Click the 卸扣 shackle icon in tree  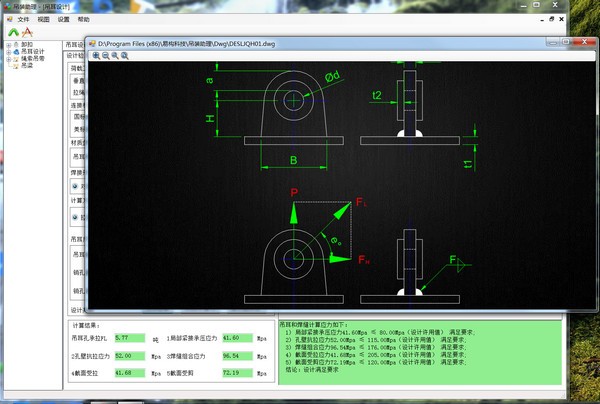coord(16,45)
